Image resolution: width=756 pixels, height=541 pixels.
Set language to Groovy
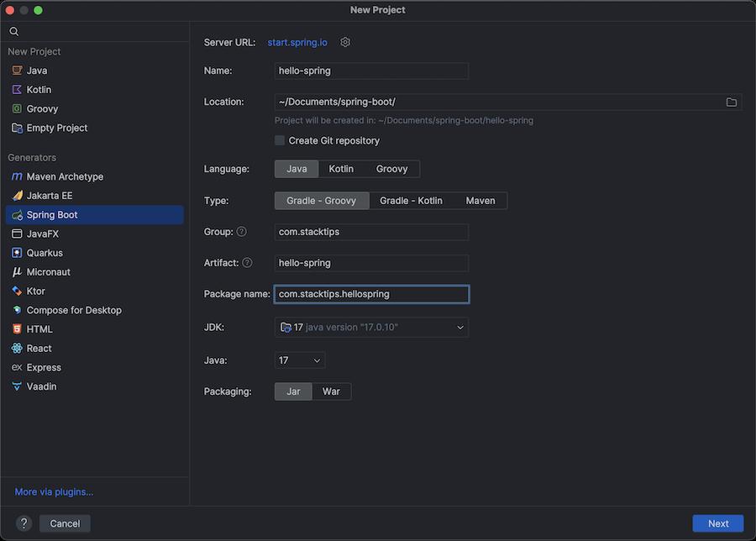[x=391, y=169]
